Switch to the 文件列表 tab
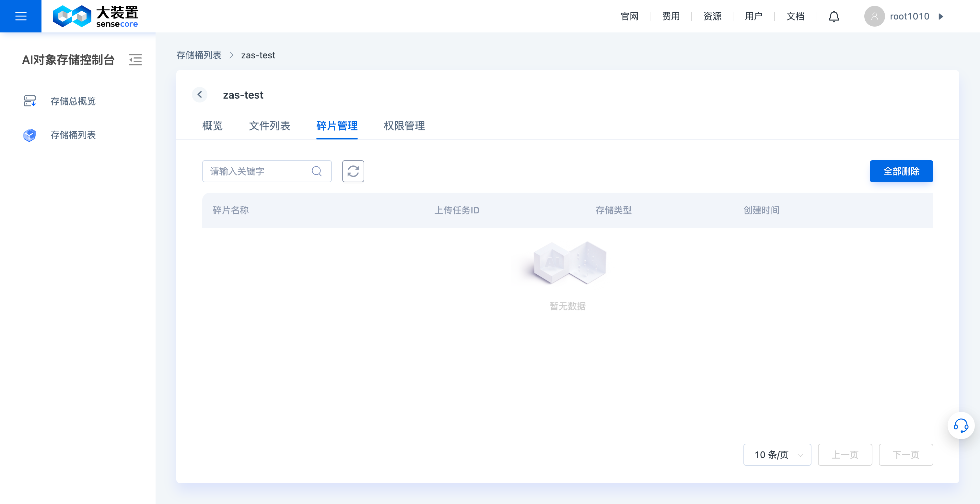This screenshot has width=980, height=504. [x=269, y=126]
